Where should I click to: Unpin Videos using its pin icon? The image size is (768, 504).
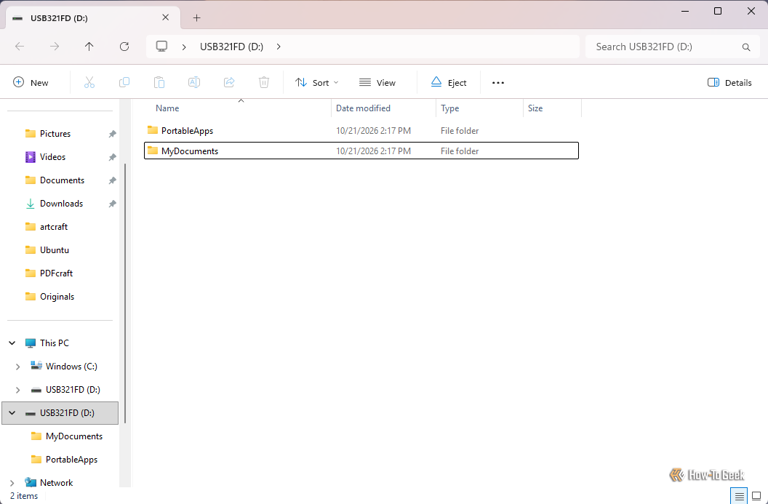click(x=112, y=157)
